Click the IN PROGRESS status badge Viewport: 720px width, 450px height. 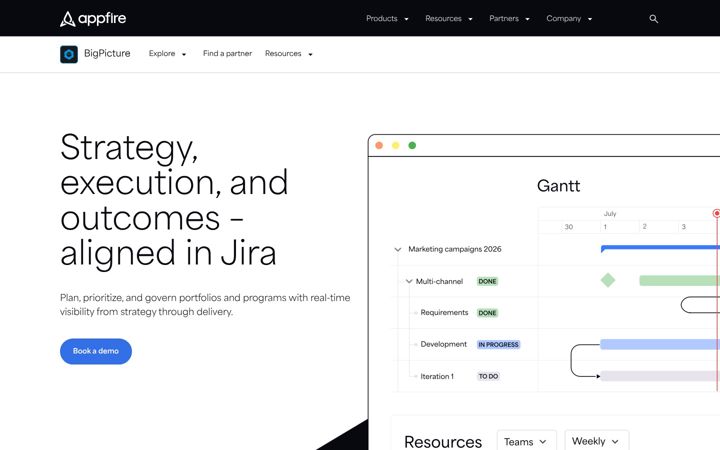click(498, 344)
